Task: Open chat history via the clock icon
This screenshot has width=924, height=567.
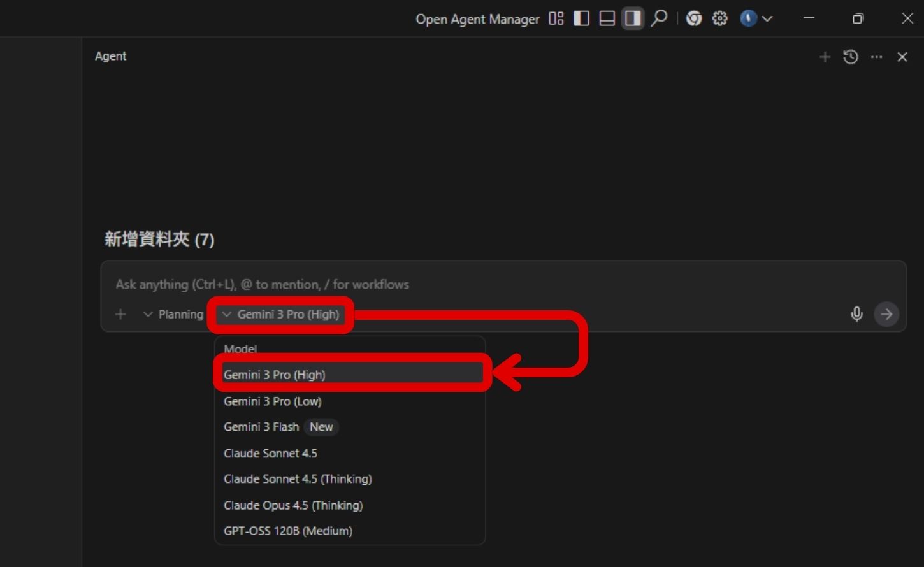Action: click(x=850, y=57)
